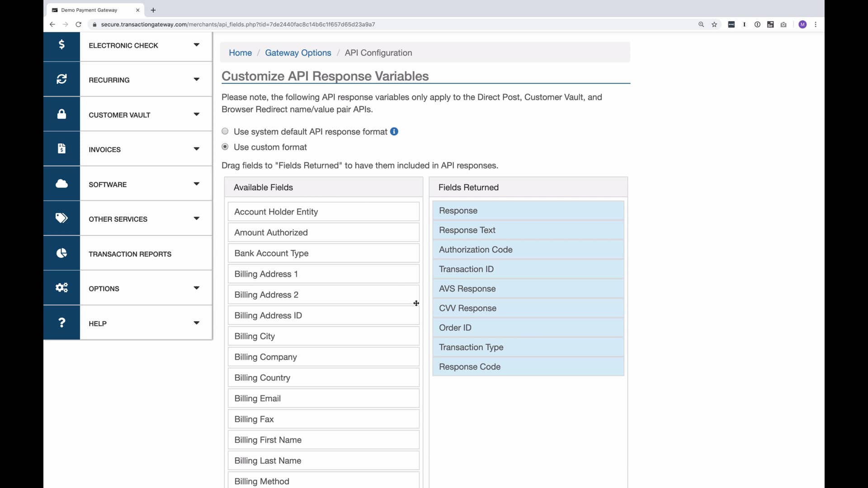Select the Response Code returned field
This screenshot has height=488, width=868.
pos(528,366)
